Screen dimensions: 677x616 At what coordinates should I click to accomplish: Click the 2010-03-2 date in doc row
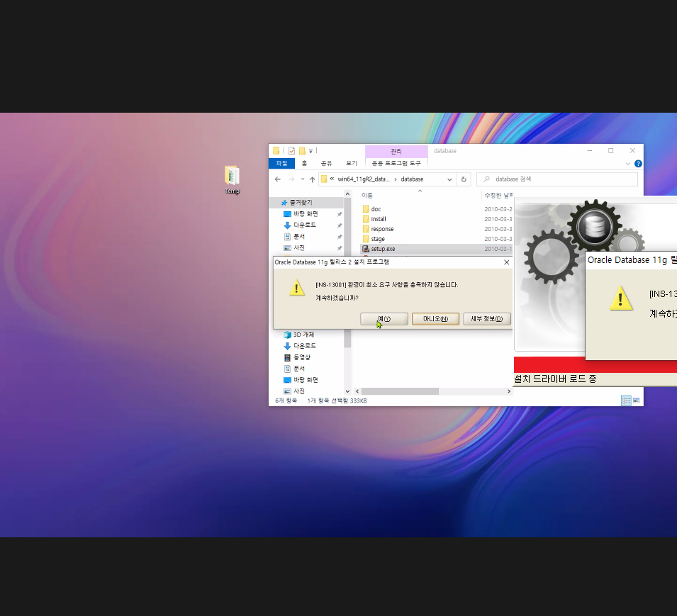(498, 209)
